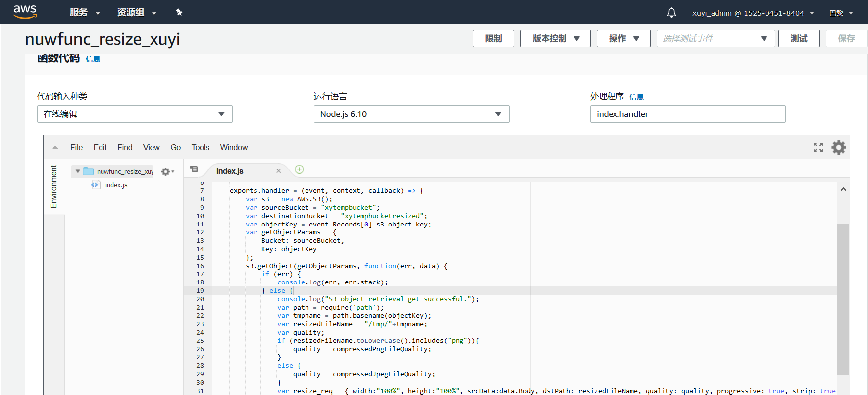Click the tab list pane icon

tap(194, 169)
